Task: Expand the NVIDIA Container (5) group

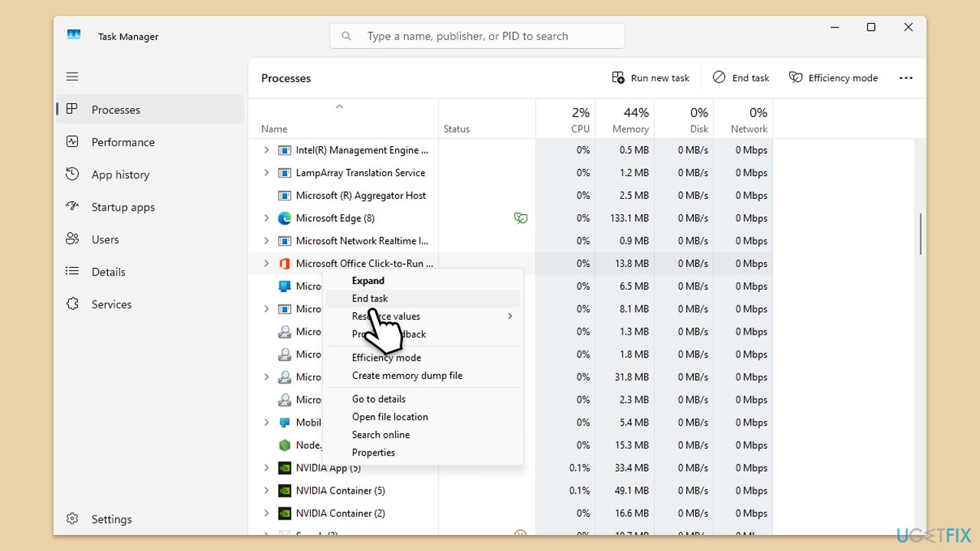Action: pos(266,491)
